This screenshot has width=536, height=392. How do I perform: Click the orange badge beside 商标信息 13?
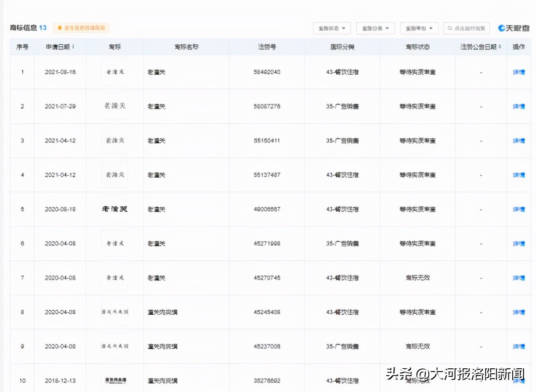81,28
